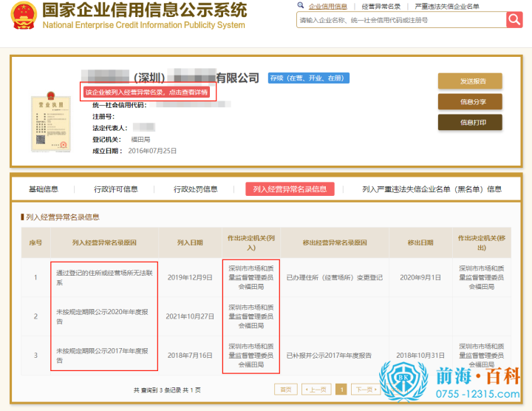Go to 首页 pagination button
Viewport: 532px width, 411px height.
[x=286, y=390]
